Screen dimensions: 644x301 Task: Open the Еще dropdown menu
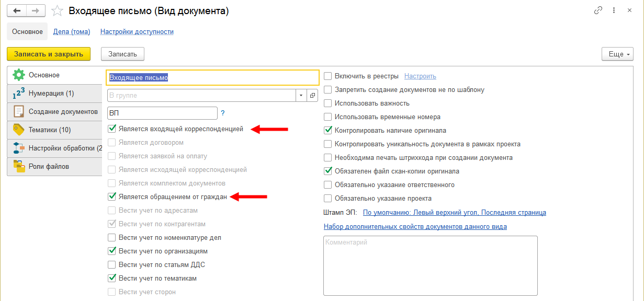click(617, 54)
